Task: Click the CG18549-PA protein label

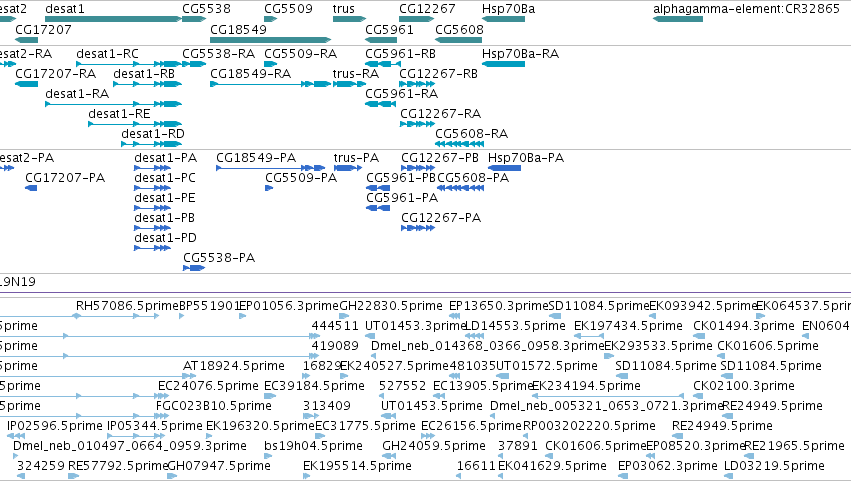Action: click(x=256, y=158)
